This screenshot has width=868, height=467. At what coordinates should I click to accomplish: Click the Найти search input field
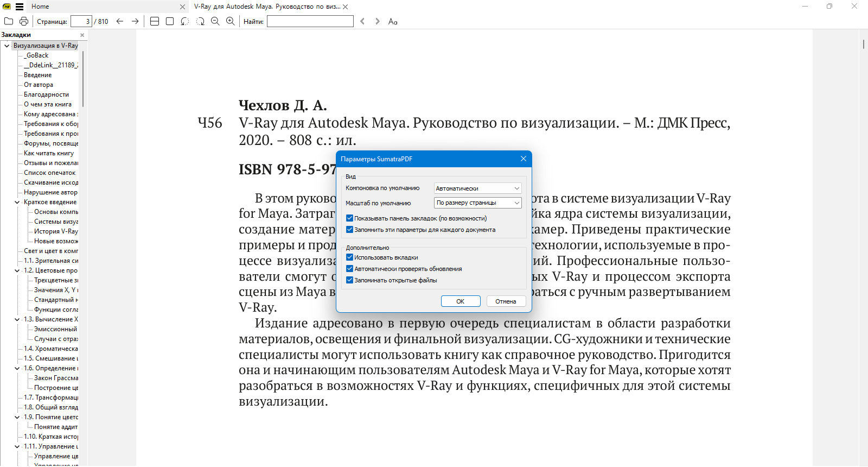310,21
